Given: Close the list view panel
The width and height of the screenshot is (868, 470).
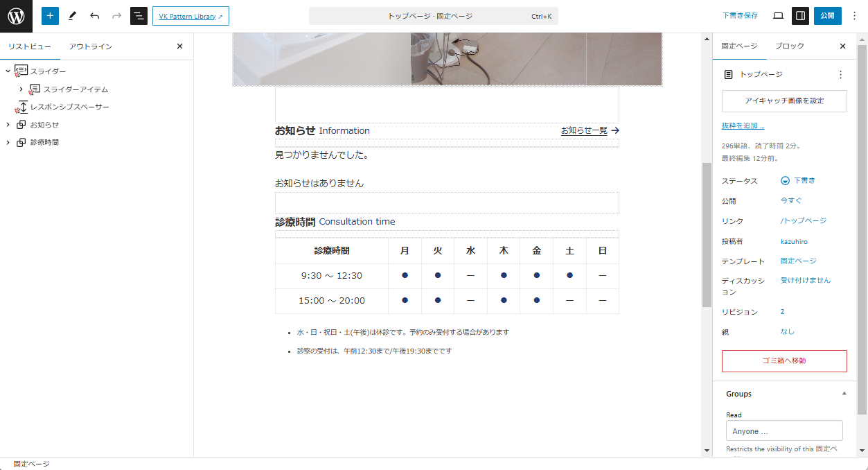Looking at the screenshot, I should coord(179,46).
